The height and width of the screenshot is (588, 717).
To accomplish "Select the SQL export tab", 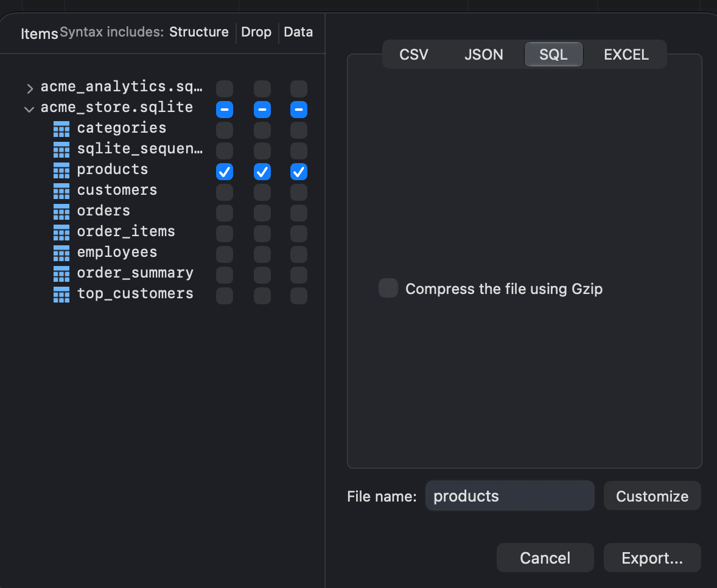I will [553, 54].
